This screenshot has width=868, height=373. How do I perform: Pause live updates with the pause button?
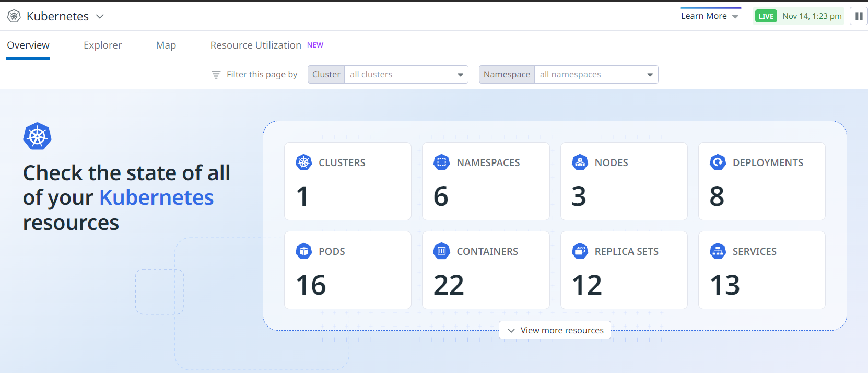click(x=859, y=16)
